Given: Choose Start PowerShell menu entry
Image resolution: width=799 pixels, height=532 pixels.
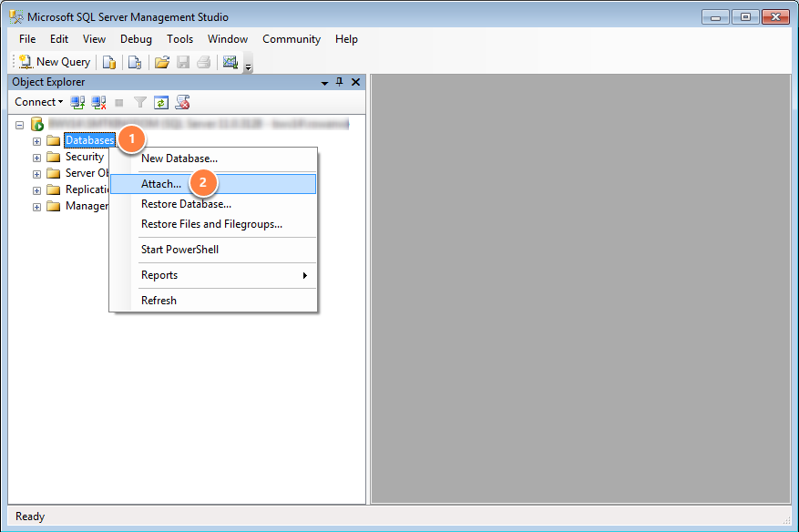Looking at the screenshot, I should 213,250.
